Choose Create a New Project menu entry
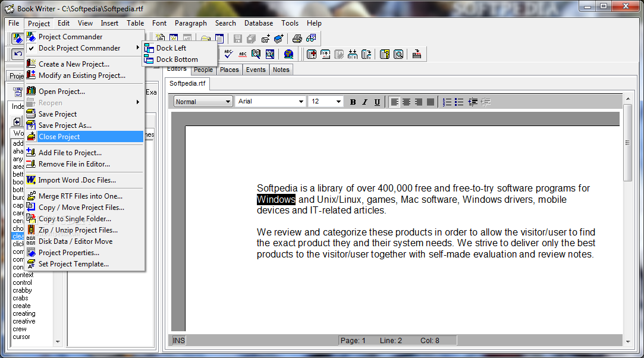This screenshot has height=358, width=644. (x=84, y=64)
